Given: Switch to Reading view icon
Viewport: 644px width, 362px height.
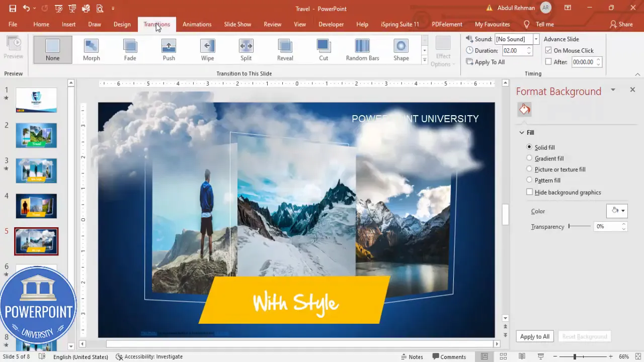Looking at the screenshot, I should (x=522, y=356).
